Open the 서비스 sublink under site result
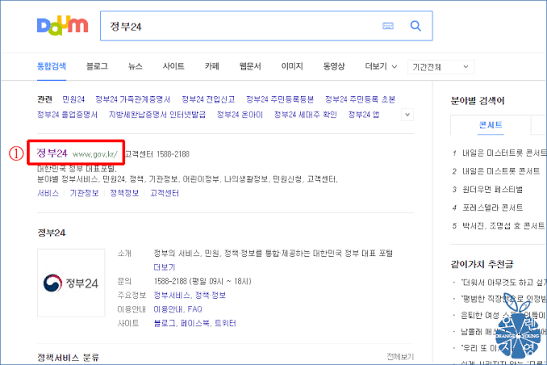Viewport: 547px width, 365px height. 48,193
